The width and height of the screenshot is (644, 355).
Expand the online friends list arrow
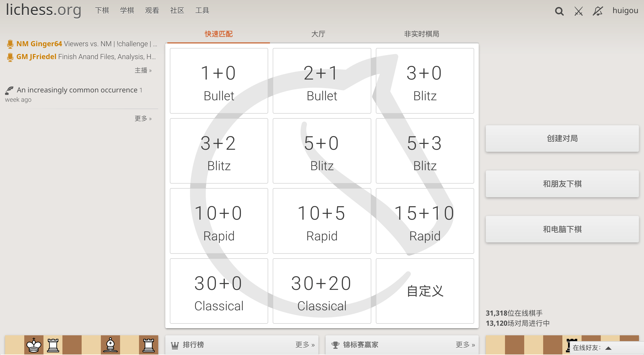pyautogui.click(x=608, y=348)
